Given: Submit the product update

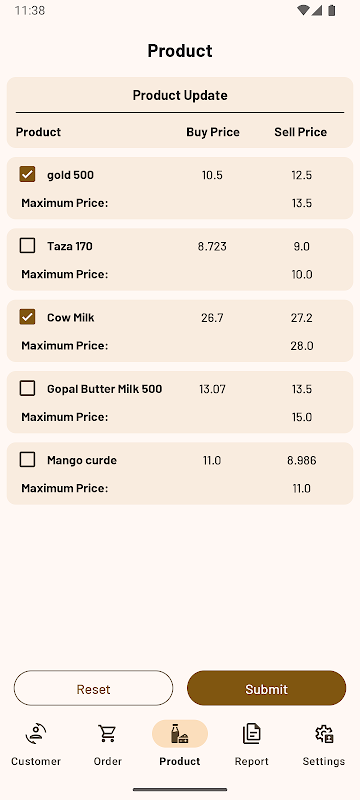Looking at the screenshot, I should [267, 688].
